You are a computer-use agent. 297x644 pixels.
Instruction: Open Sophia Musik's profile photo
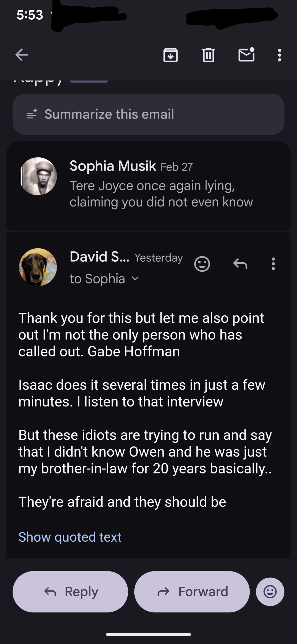(x=38, y=176)
